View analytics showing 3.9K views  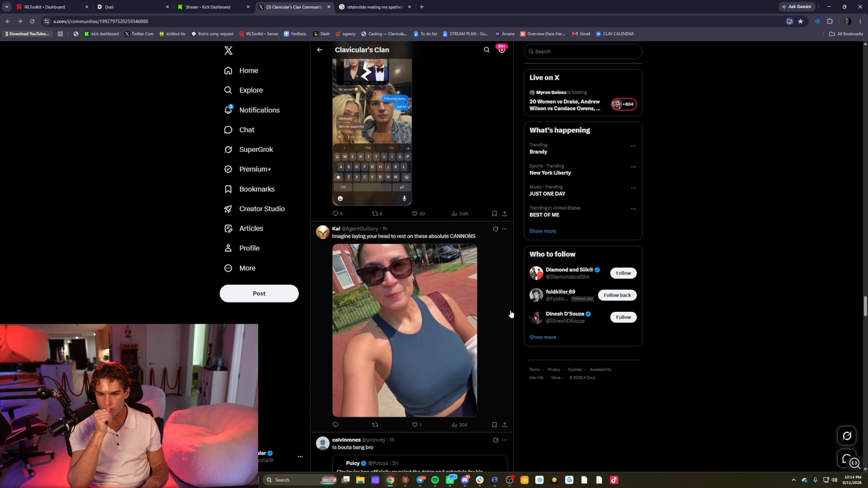tap(460, 214)
